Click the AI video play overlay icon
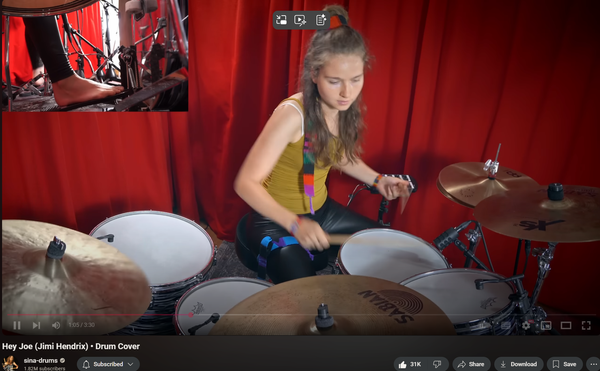This screenshot has width=600, height=371. pyautogui.click(x=300, y=20)
